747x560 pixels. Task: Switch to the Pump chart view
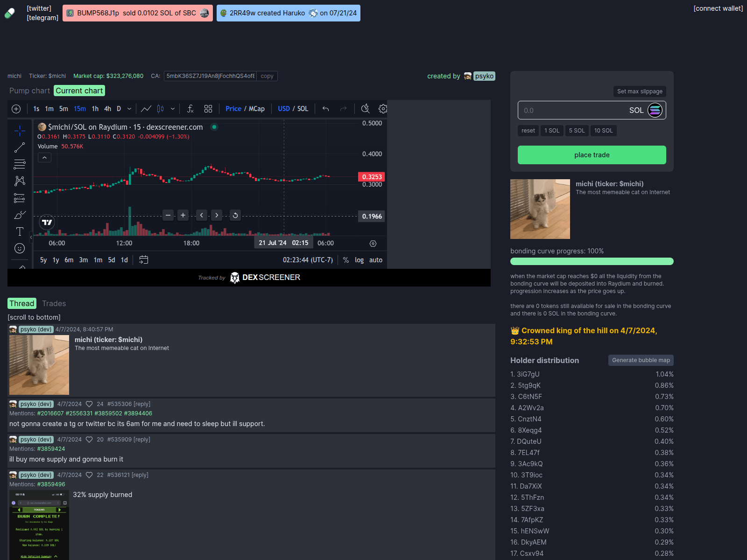tap(29, 91)
